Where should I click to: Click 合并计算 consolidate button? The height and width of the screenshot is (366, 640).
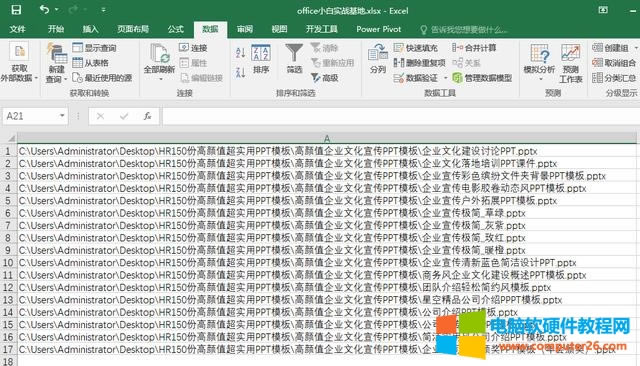(474, 48)
